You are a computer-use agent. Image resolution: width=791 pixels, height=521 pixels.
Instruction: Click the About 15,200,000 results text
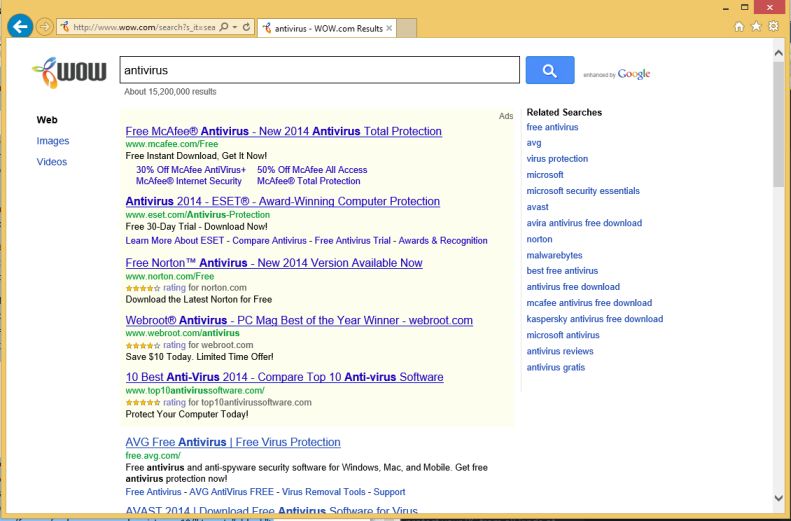click(171, 92)
